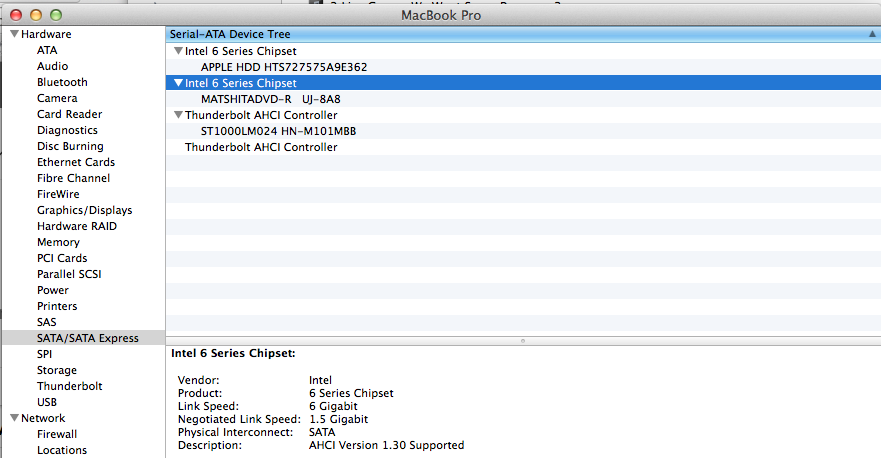
Task: Select Thunderbolt in the sidebar
Action: [70, 387]
